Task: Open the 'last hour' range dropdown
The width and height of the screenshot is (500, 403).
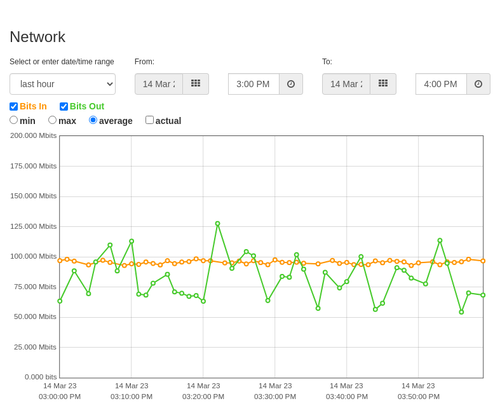Action: pyautogui.click(x=63, y=84)
